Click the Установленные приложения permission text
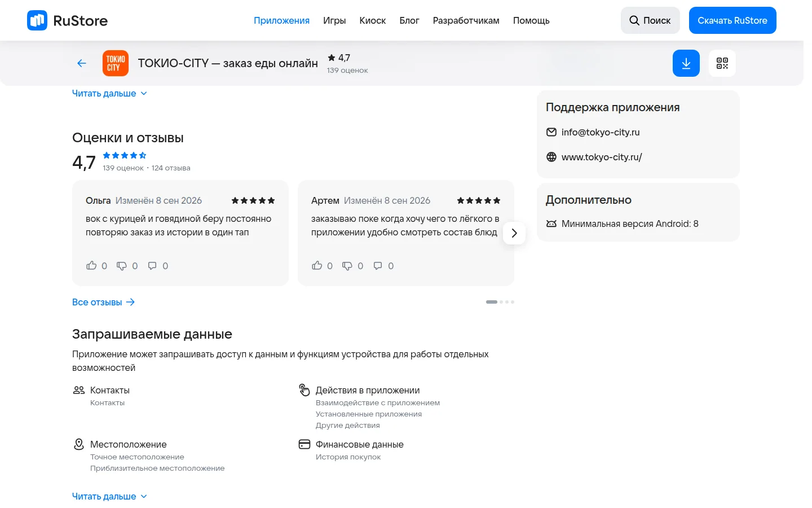This screenshot has width=812, height=508. [x=369, y=414]
